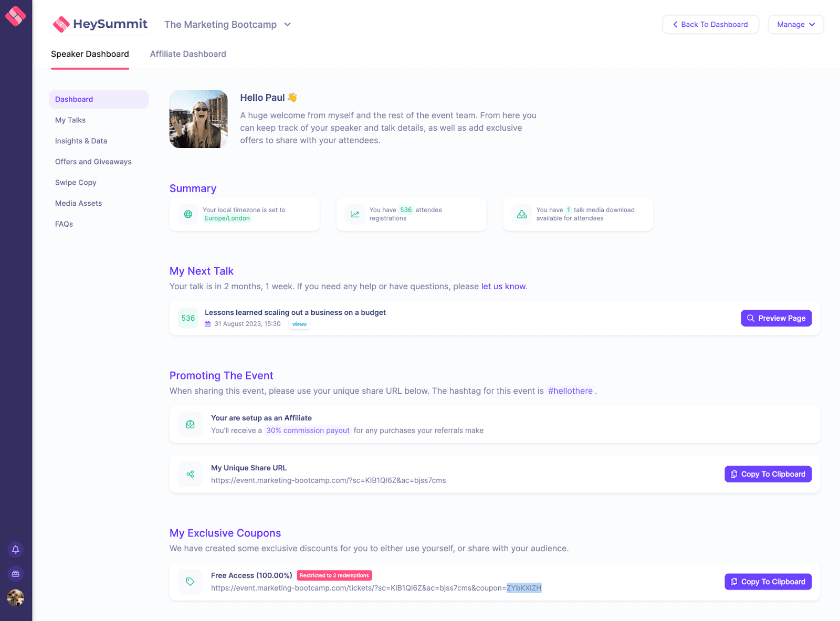Click the highlighted coupon code ZYbKXiZH
840x621 pixels.
pyautogui.click(x=524, y=588)
